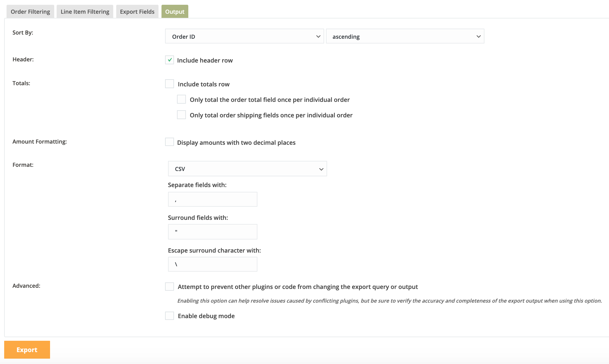The image size is (609, 364).
Task: Enable Include totals row checkbox
Action: pyautogui.click(x=170, y=84)
